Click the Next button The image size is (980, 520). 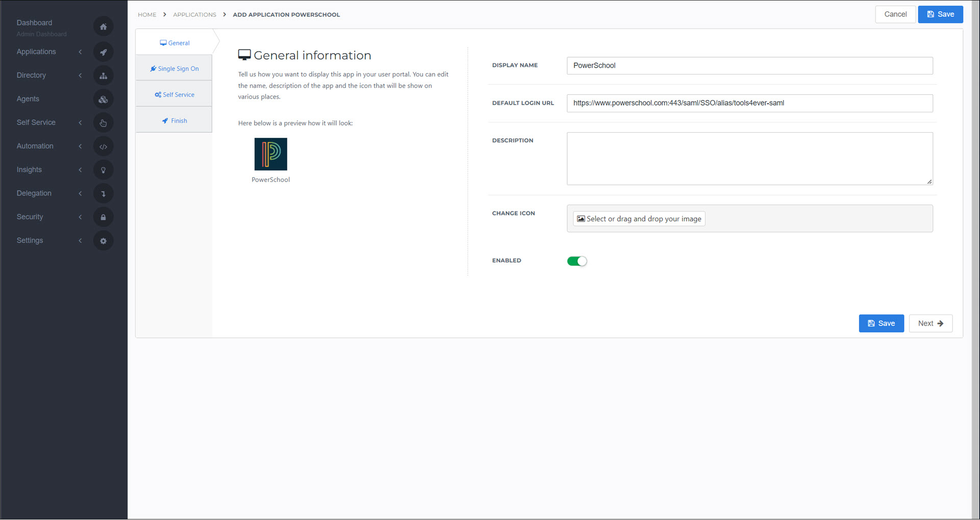[930, 324]
